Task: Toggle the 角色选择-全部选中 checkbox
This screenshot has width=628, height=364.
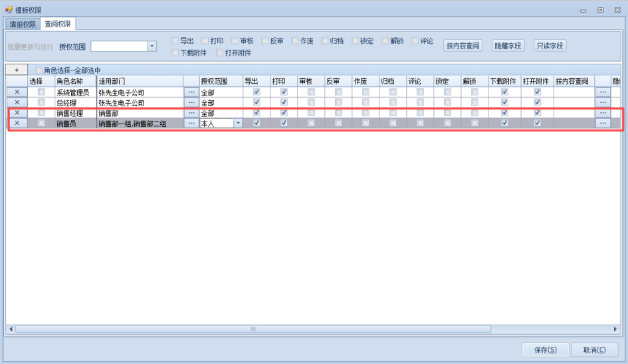Action: click(x=39, y=70)
